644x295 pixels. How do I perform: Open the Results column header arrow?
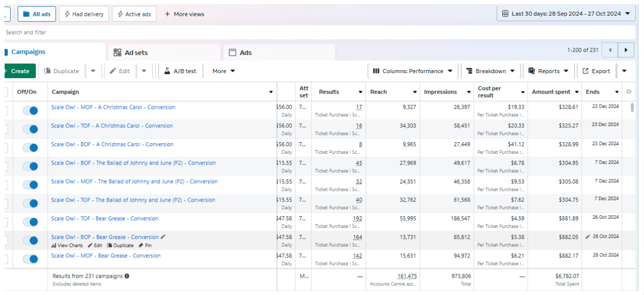point(361,92)
